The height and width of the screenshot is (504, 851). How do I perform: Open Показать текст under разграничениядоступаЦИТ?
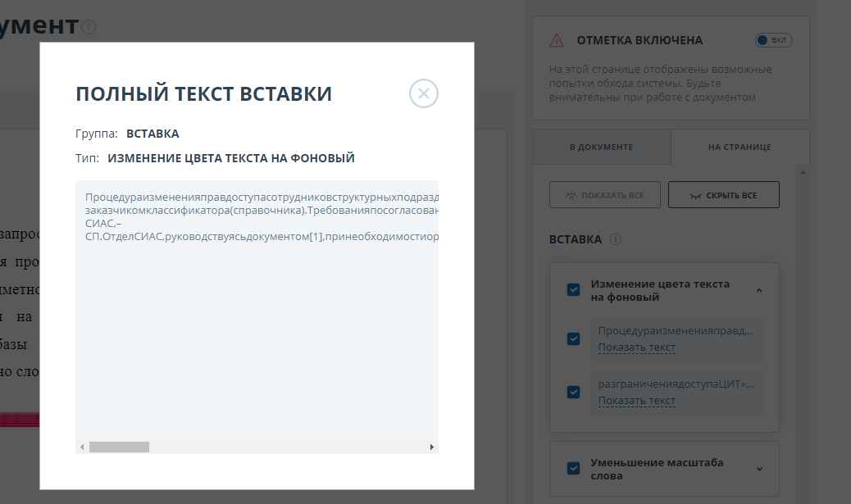636,401
